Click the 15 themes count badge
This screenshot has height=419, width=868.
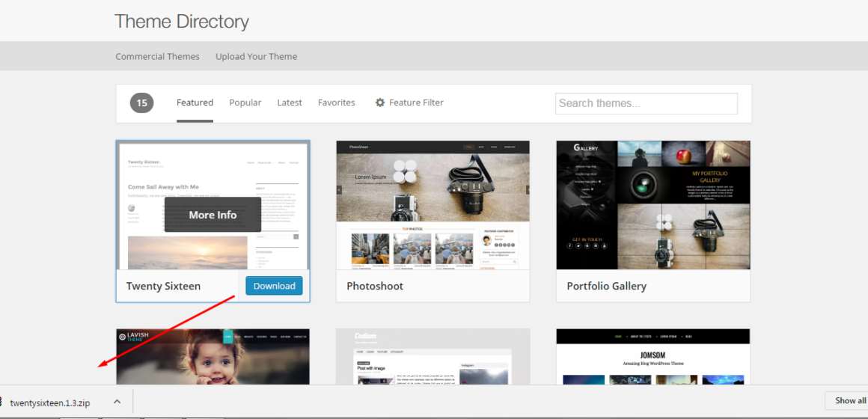pyautogui.click(x=141, y=103)
